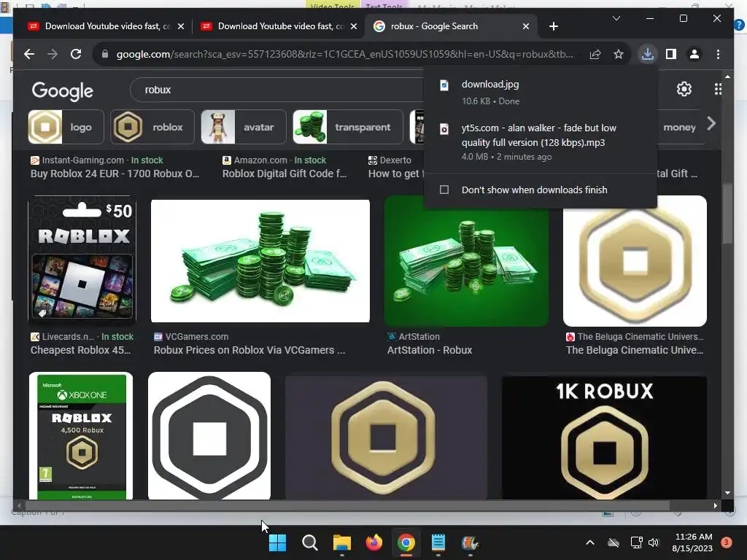747x560 pixels.
Task: Show more filter chips with right arrow
Action: click(x=711, y=124)
